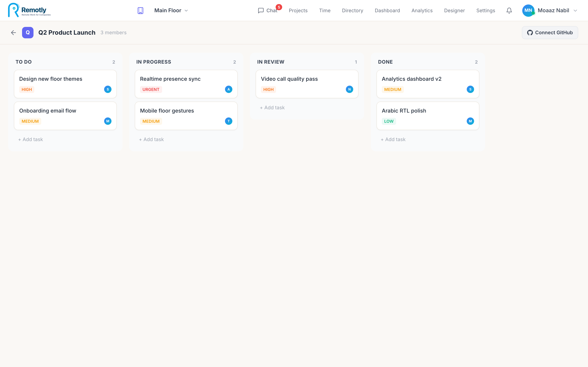Open the notifications bell

click(509, 10)
